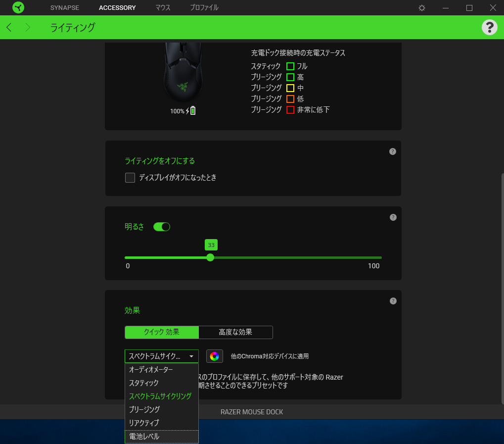This screenshot has width=504, height=444.
Task: Close the Synapse window
Action: (493, 8)
